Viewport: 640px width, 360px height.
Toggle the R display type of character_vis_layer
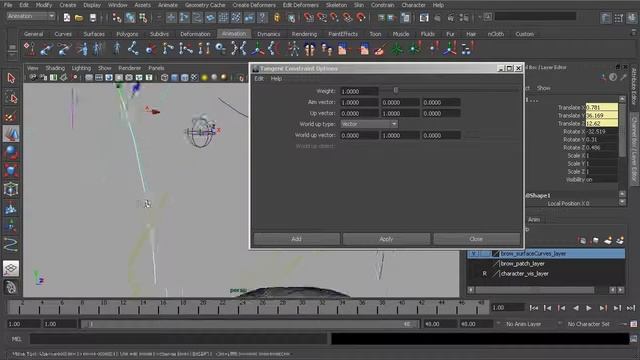(484, 273)
